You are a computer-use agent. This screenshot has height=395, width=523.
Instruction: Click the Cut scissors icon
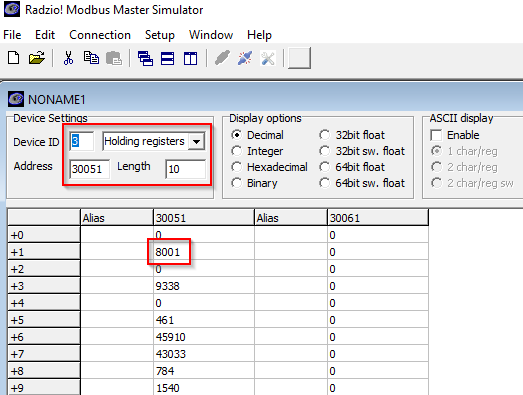coord(68,58)
